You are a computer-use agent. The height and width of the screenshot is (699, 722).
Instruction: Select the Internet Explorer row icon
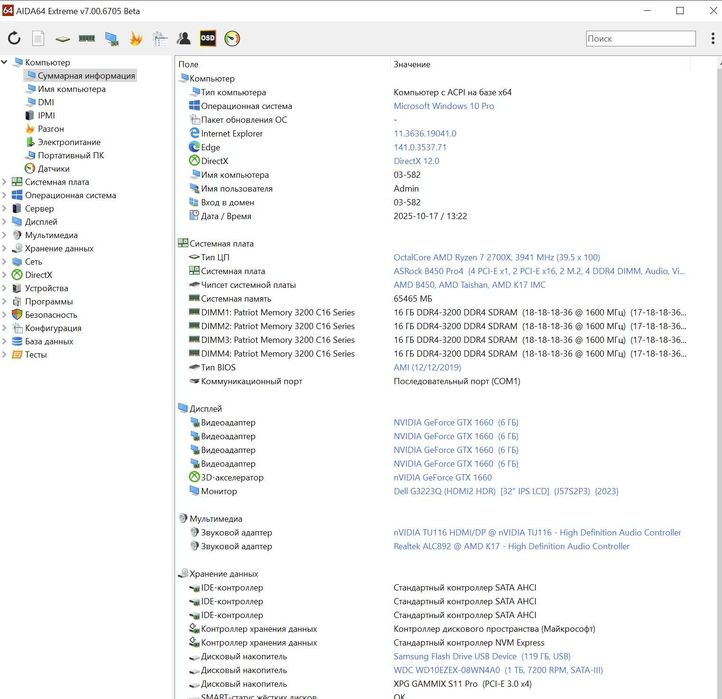[194, 133]
